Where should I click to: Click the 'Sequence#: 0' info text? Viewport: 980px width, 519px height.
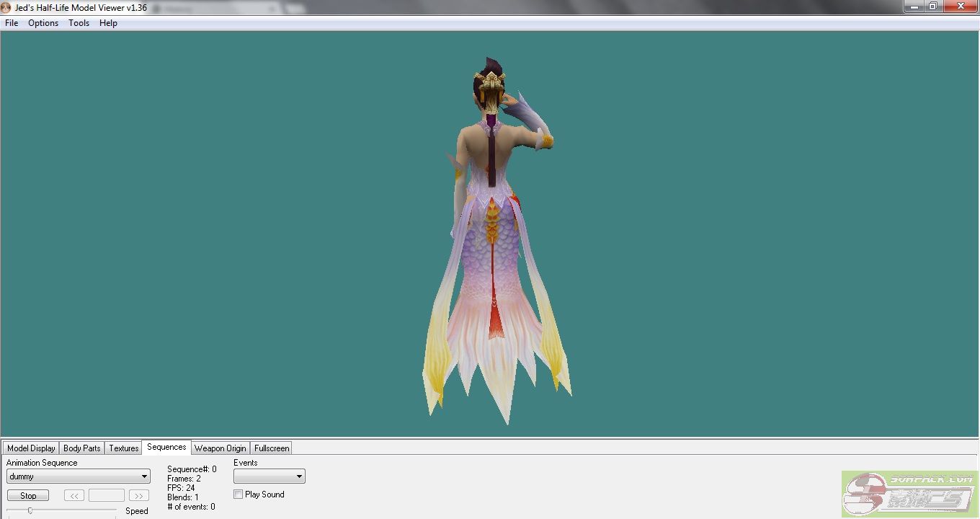pyautogui.click(x=192, y=469)
